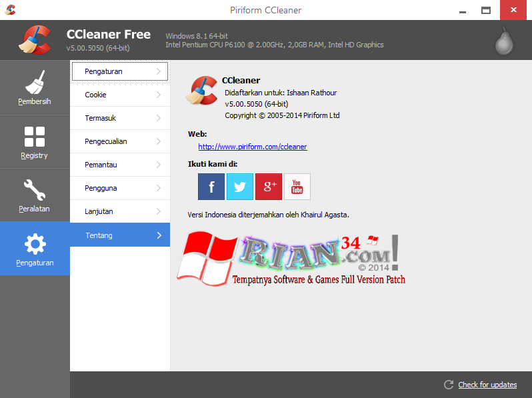Open the YouTube follow icon
Image resolution: width=532 pixels, height=398 pixels.
tap(297, 187)
